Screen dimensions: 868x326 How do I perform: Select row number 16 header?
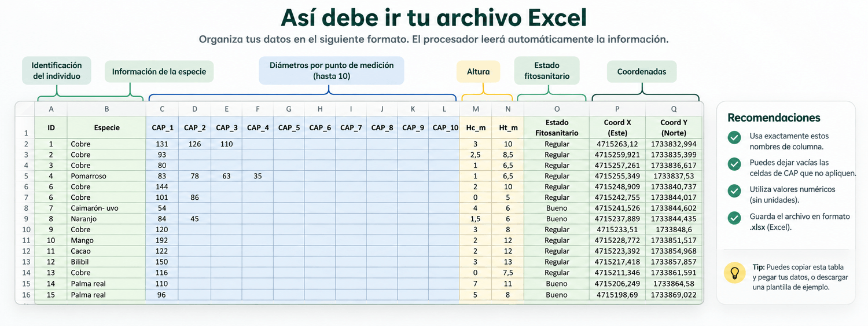pos(25,295)
